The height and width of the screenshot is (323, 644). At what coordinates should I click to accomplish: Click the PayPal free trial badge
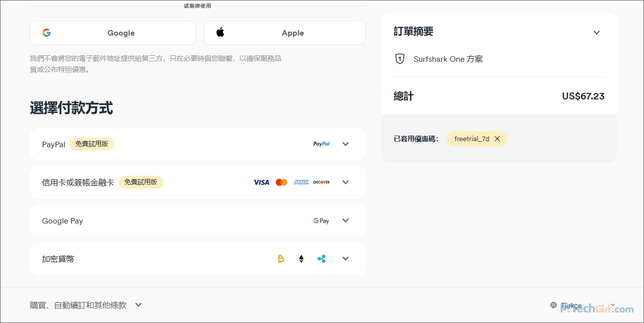tap(91, 144)
